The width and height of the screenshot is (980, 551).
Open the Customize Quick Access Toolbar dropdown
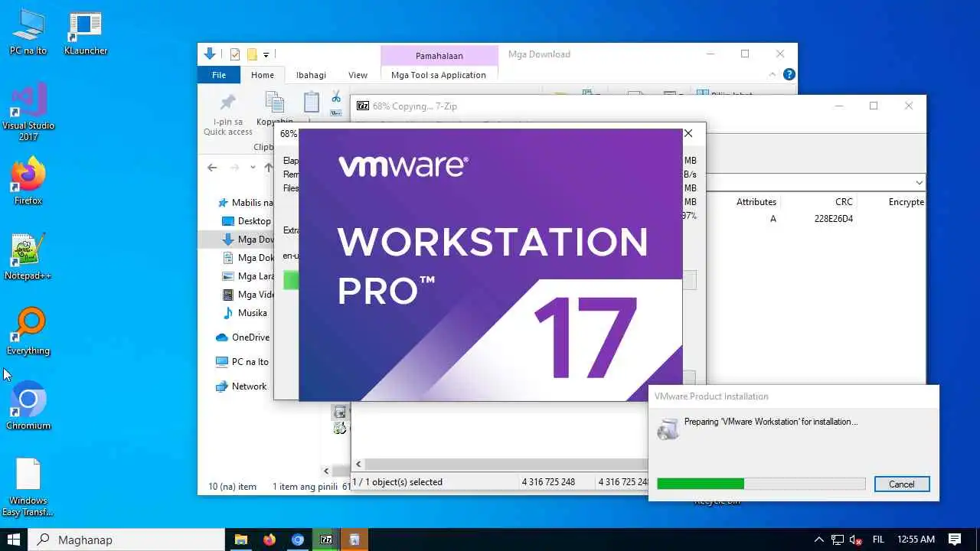pyautogui.click(x=266, y=55)
